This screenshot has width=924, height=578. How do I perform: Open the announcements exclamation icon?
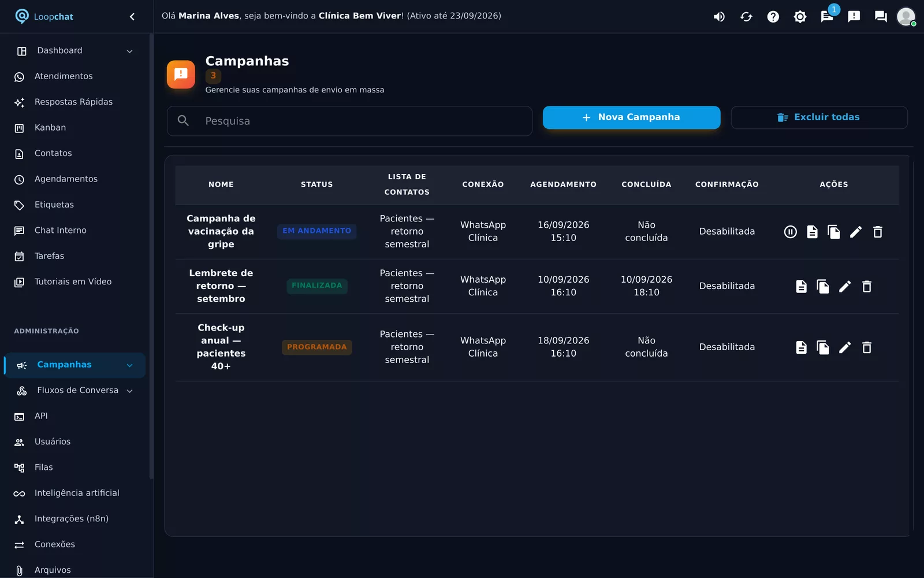854,17
